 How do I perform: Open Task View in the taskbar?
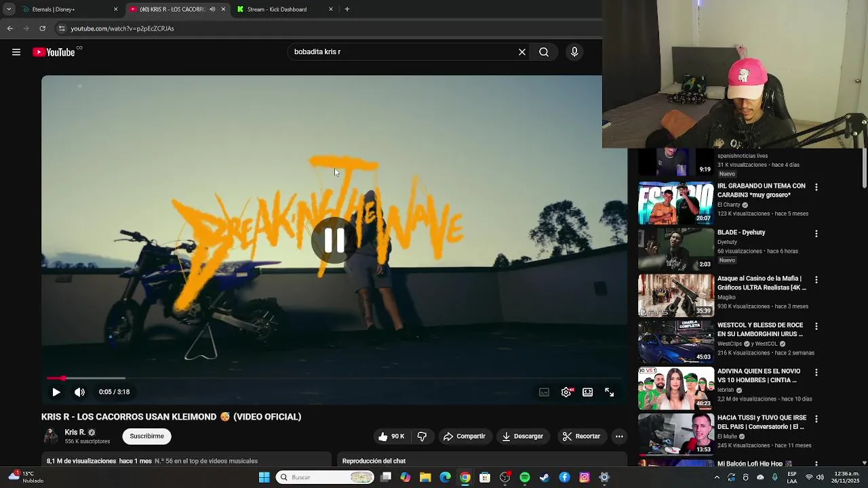point(386,477)
